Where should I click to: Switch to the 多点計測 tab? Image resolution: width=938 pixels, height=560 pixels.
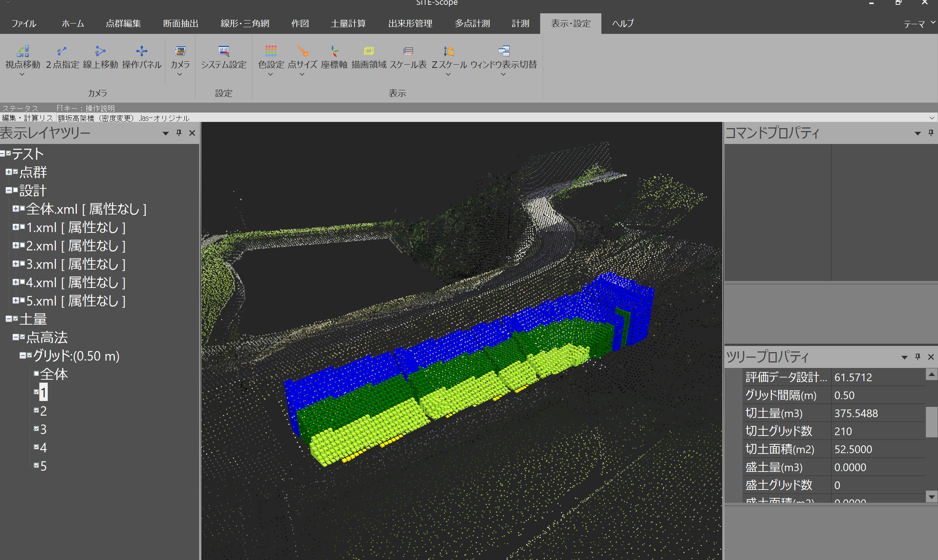coord(472,23)
